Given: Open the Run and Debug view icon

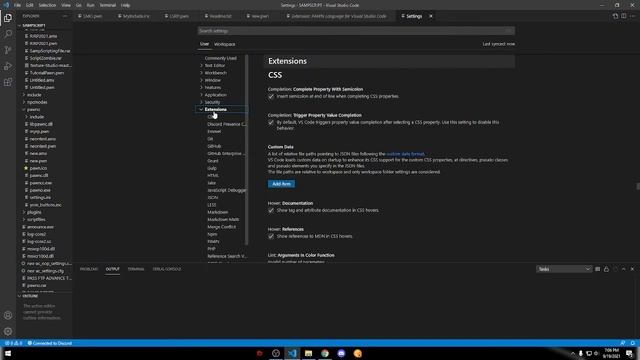Looking at the screenshot, I should click(x=8, y=66).
